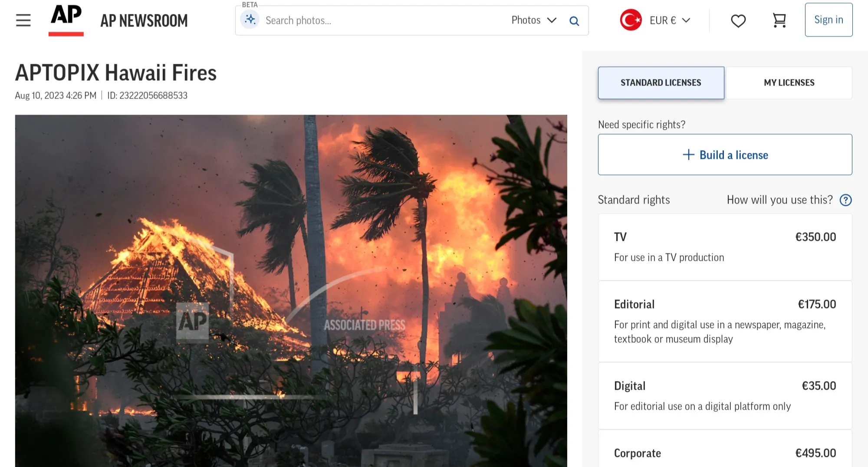The image size is (868, 467).
Task: Select the Standard Licenses tab
Action: pos(661,82)
